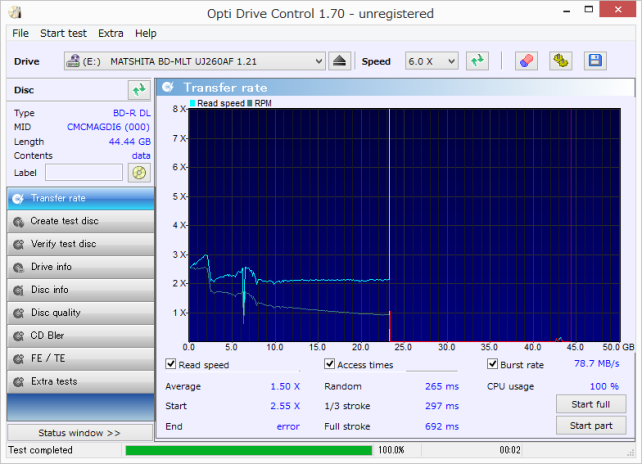Open the Speed 6.0 X dropdown
642x464 pixels.
point(432,61)
